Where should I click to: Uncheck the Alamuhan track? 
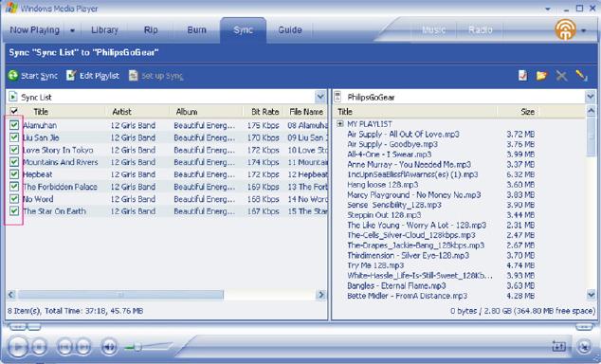(14, 125)
